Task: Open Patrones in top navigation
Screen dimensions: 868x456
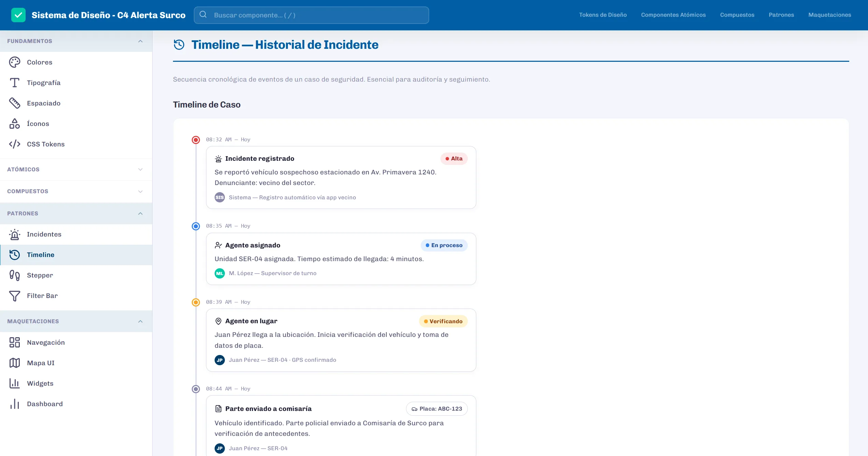Action: (781, 15)
